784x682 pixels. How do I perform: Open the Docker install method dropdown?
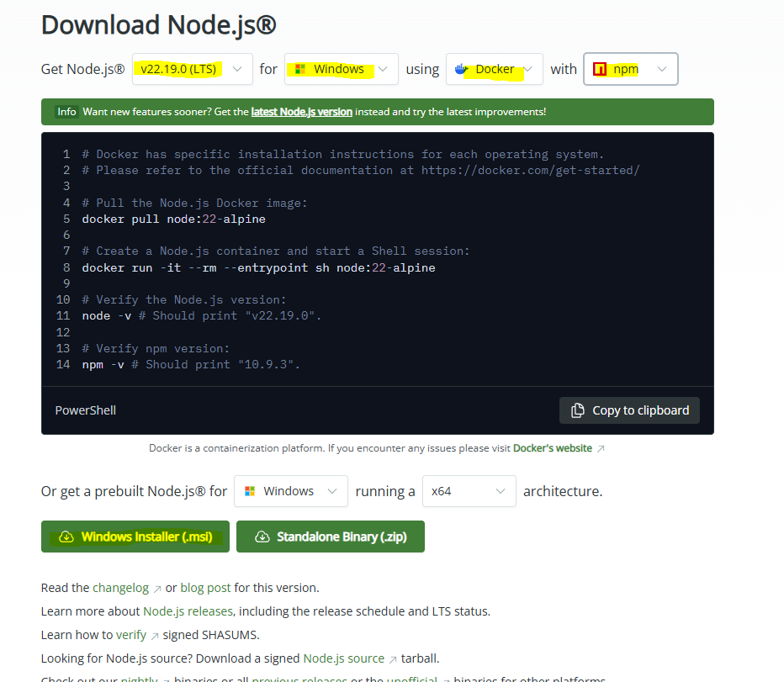point(494,69)
